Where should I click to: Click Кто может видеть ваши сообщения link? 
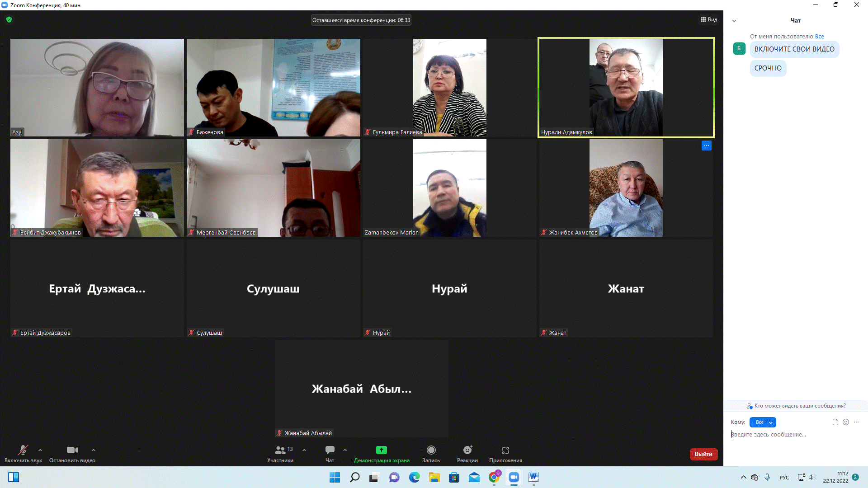tap(799, 406)
